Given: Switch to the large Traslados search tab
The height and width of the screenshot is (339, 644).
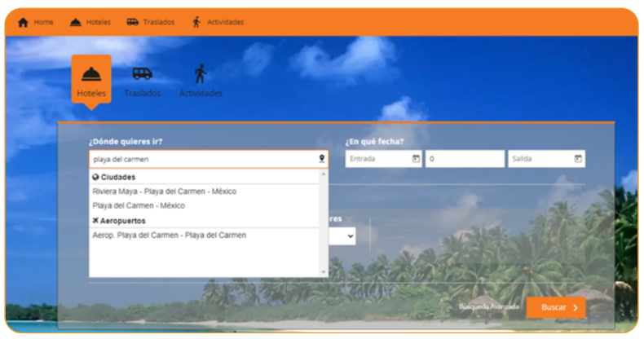Looking at the screenshot, I should click(x=142, y=80).
